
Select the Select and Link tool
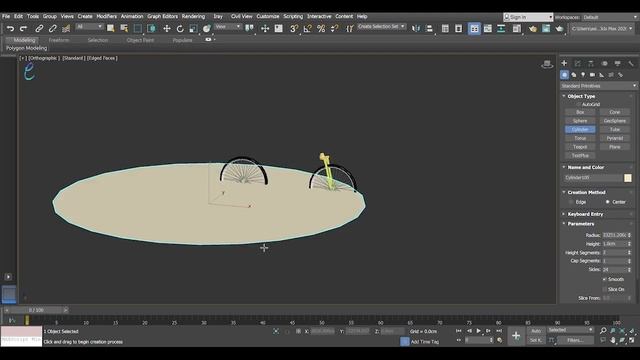point(39,29)
